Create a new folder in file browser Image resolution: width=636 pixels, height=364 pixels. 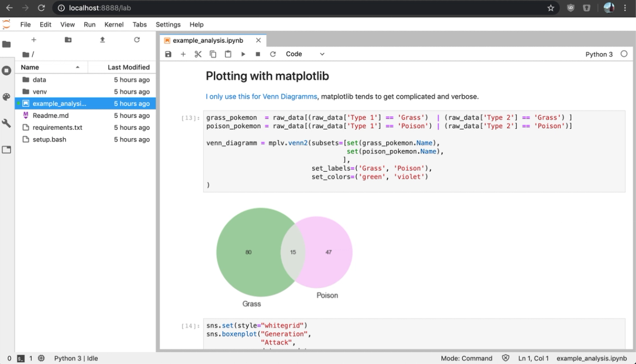coord(68,40)
